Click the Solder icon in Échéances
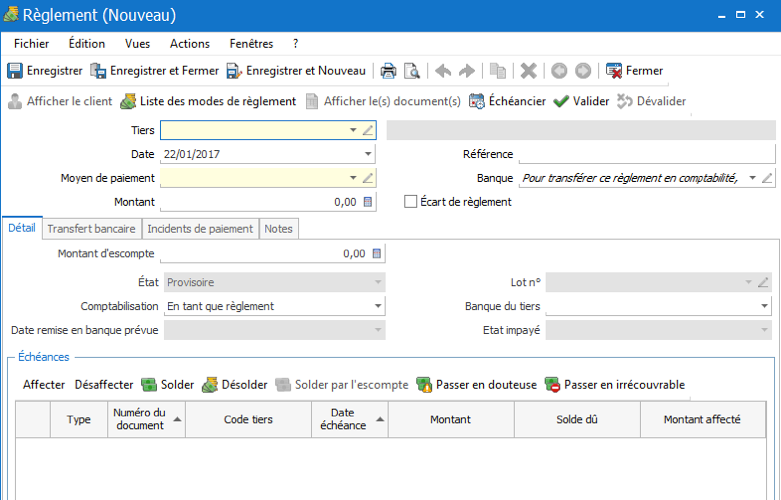Screen dimensions: 781x500 (149, 384)
